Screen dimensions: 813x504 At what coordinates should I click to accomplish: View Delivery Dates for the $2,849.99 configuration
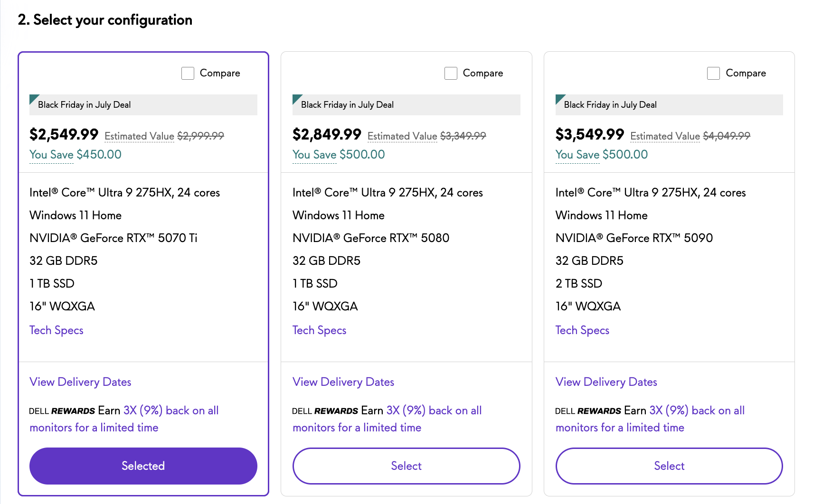[x=343, y=382]
